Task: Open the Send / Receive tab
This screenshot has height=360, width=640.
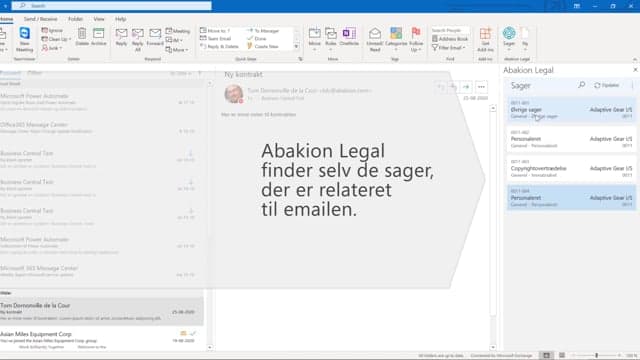Action: coord(40,19)
